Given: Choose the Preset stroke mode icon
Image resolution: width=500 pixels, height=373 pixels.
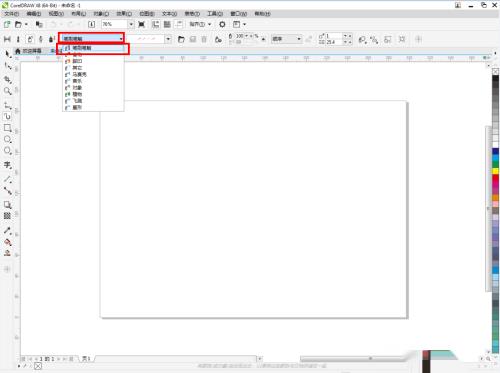Looking at the screenshot, I should tap(7, 39).
